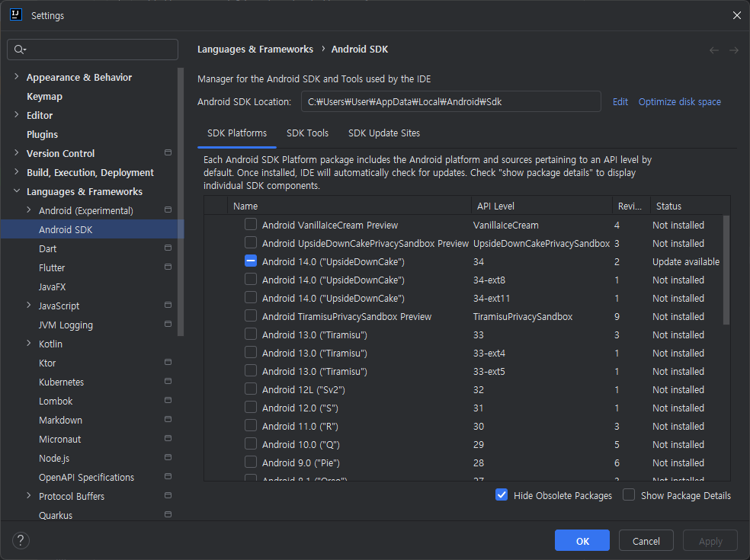Image resolution: width=750 pixels, height=560 pixels.
Task: Click the IntelliJ logo in title bar
Action: tap(16, 14)
